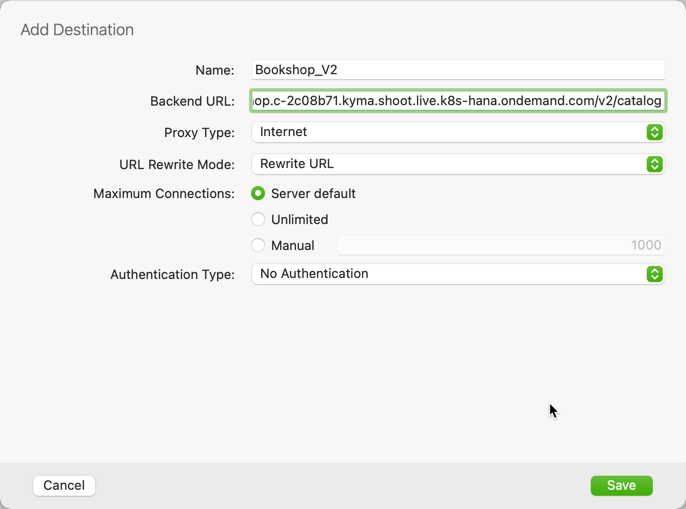The width and height of the screenshot is (686, 509).
Task: Expand the Rewrite URL mode dropdown
Action: tap(450, 164)
